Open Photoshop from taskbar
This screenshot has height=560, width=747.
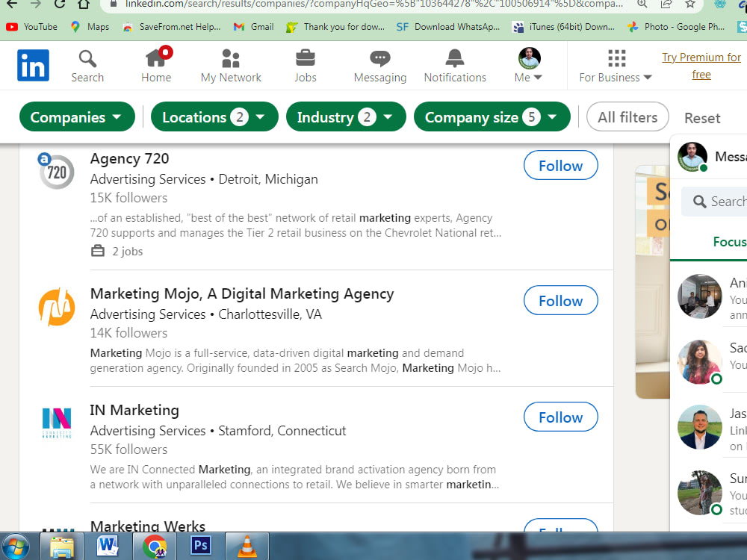[x=200, y=547]
